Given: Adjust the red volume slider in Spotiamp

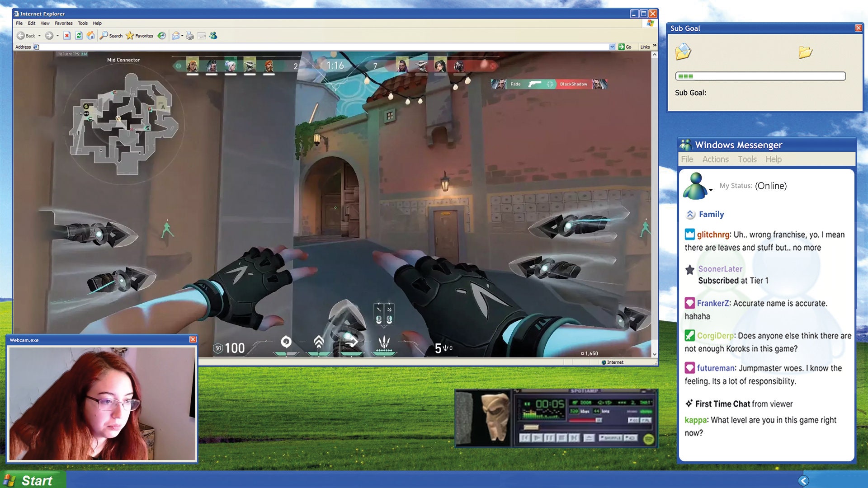Looking at the screenshot, I should pos(583,420).
